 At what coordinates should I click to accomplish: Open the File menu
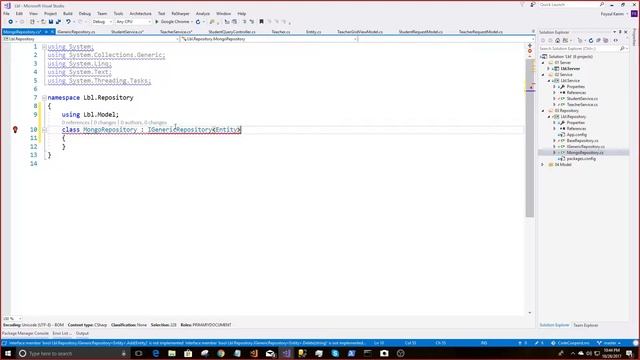tap(6, 13)
